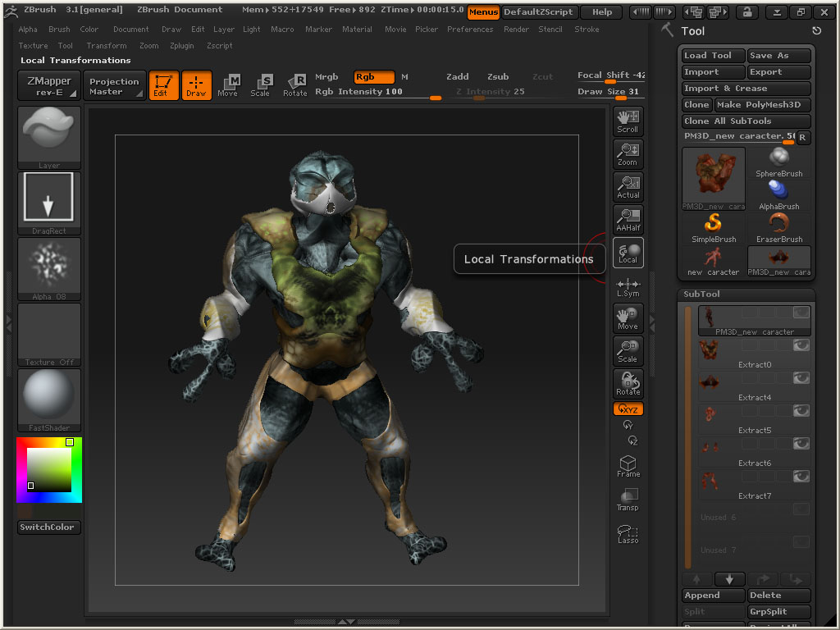Open the Projection Master panel
The width and height of the screenshot is (840, 630).
point(114,85)
